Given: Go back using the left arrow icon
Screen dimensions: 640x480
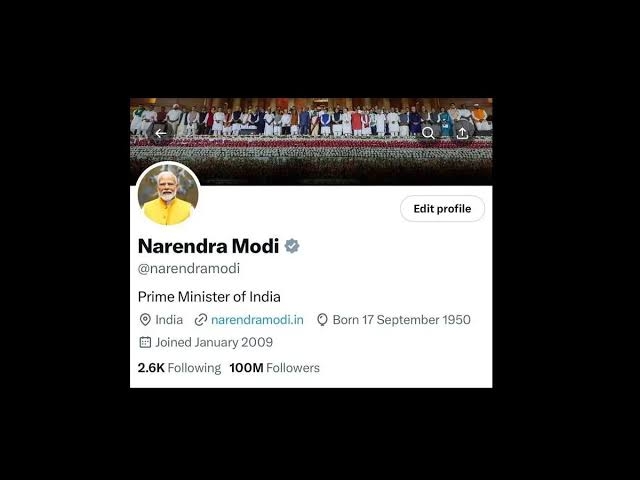Looking at the screenshot, I should [160, 133].
